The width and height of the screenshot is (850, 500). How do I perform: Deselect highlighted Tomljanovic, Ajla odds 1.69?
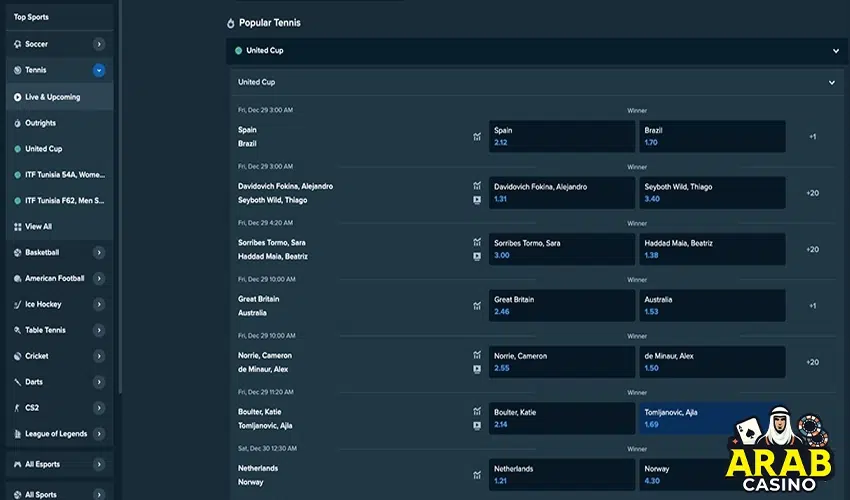click(712, 418)
